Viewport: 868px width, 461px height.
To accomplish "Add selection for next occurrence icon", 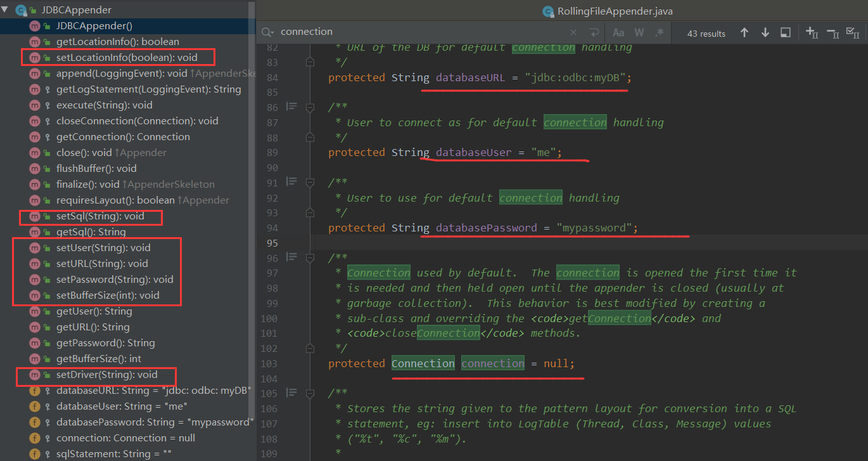I will click(x=812, y=32).
